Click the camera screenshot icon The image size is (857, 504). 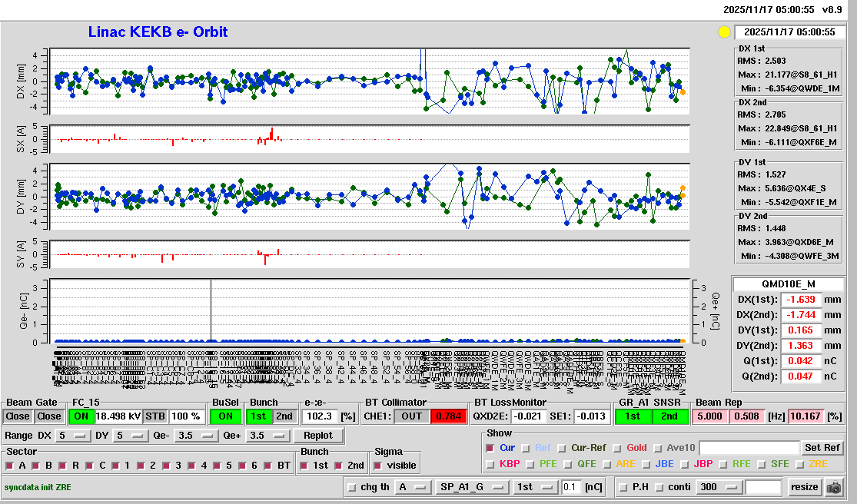tap(833, 487)
